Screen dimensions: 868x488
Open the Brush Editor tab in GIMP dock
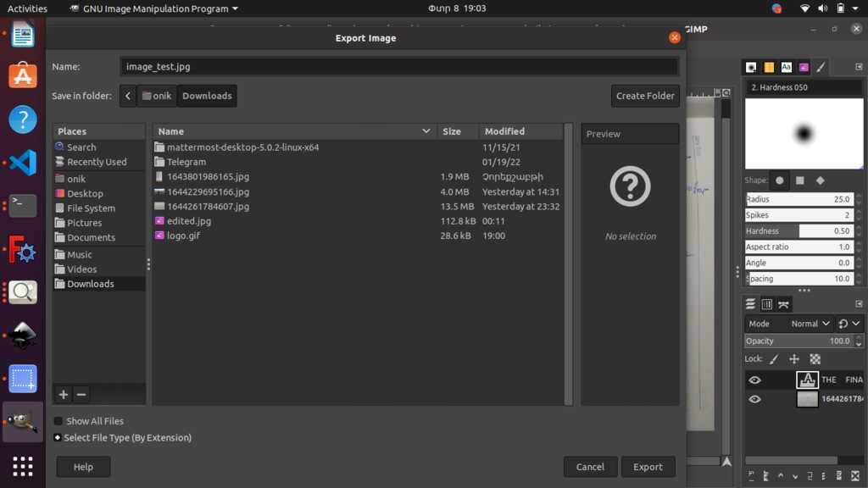pyautogui.click(x=821, y=68)
